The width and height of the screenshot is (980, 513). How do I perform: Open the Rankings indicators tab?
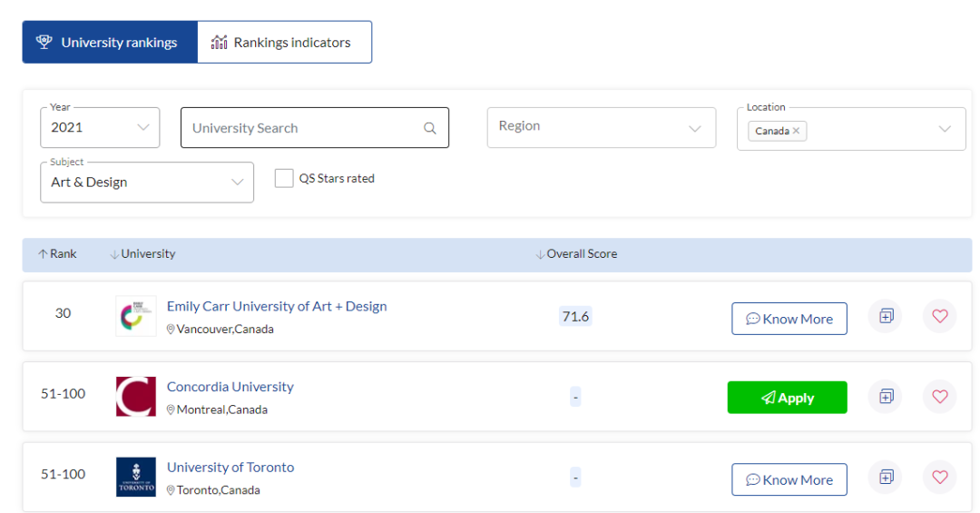(x=284, y=43)
